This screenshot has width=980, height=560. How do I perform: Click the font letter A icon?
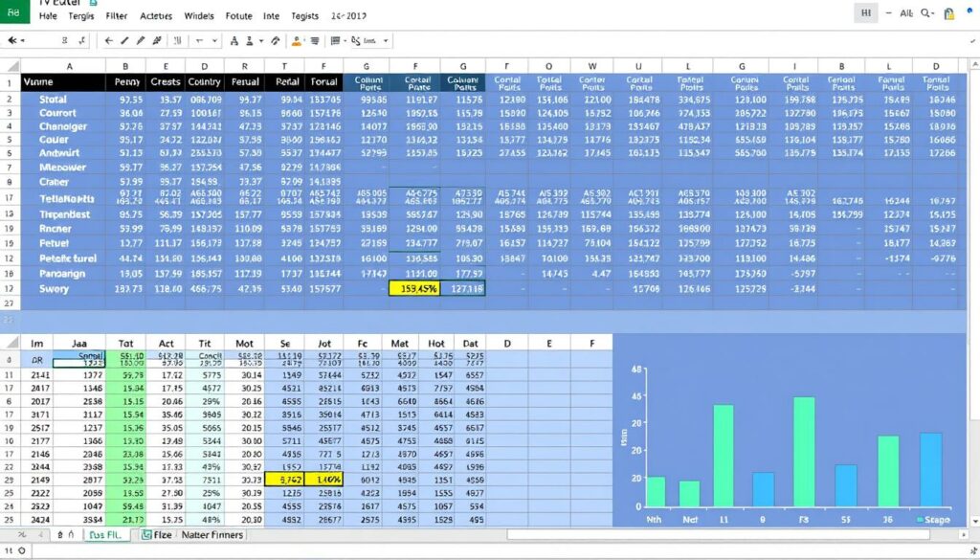234,40
